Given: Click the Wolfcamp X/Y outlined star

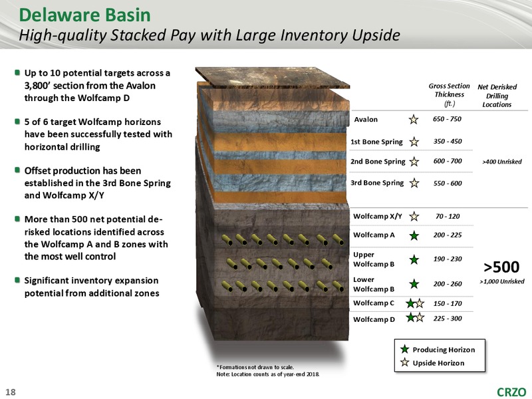Looking at the screenshot, I should coord(414,217).
